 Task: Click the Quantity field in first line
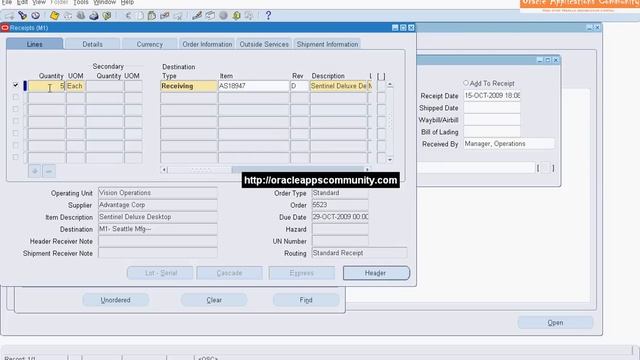point(47,86)
